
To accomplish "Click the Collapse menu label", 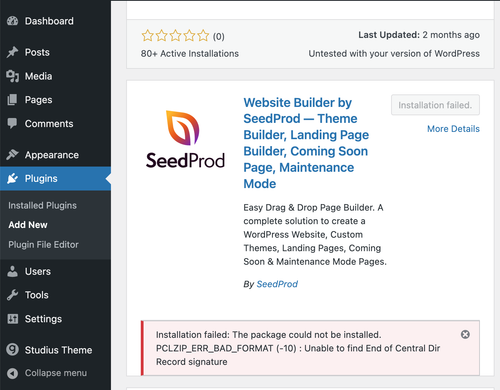I will coord(56,373).
